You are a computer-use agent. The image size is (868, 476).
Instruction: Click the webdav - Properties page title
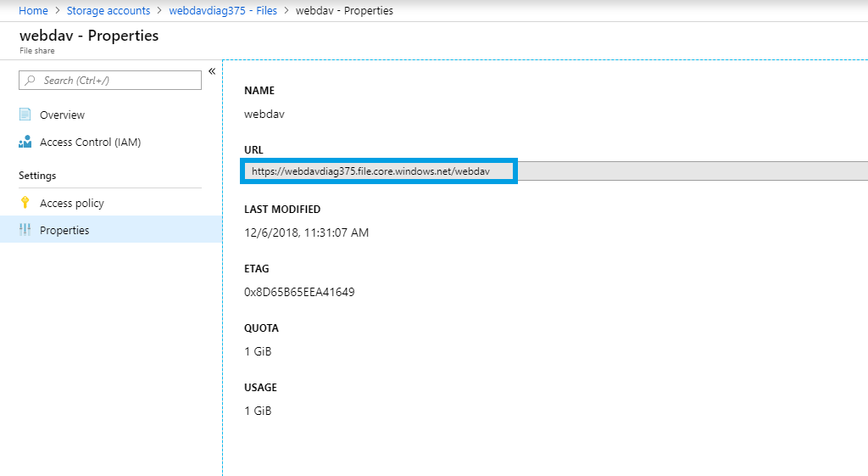click(x=89, y=36)
